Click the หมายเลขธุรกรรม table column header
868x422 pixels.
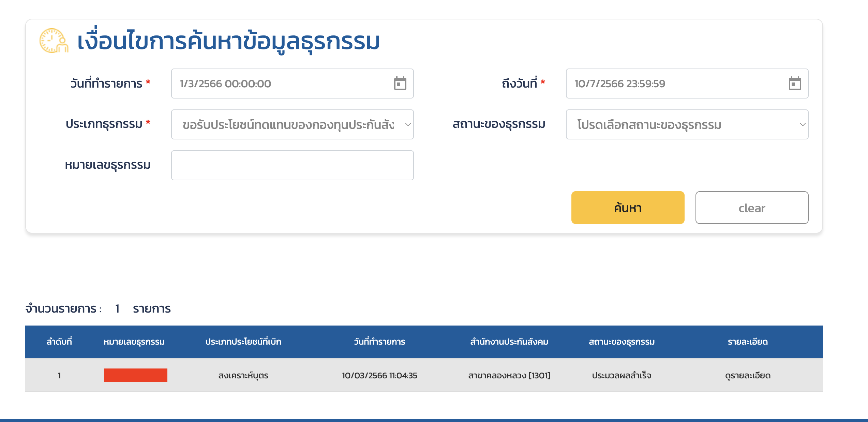[x=134, y=342]
